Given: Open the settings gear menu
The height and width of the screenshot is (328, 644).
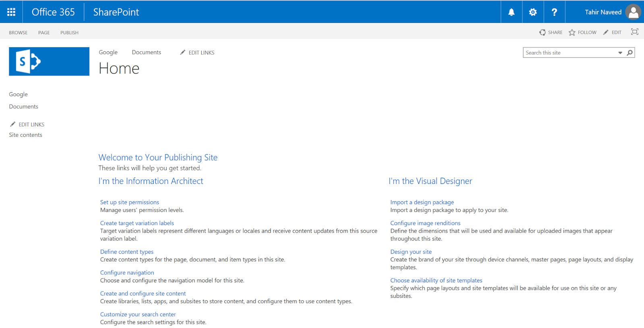Looking at the screenshot, I should pyautogui.click(x=533, y=12).
